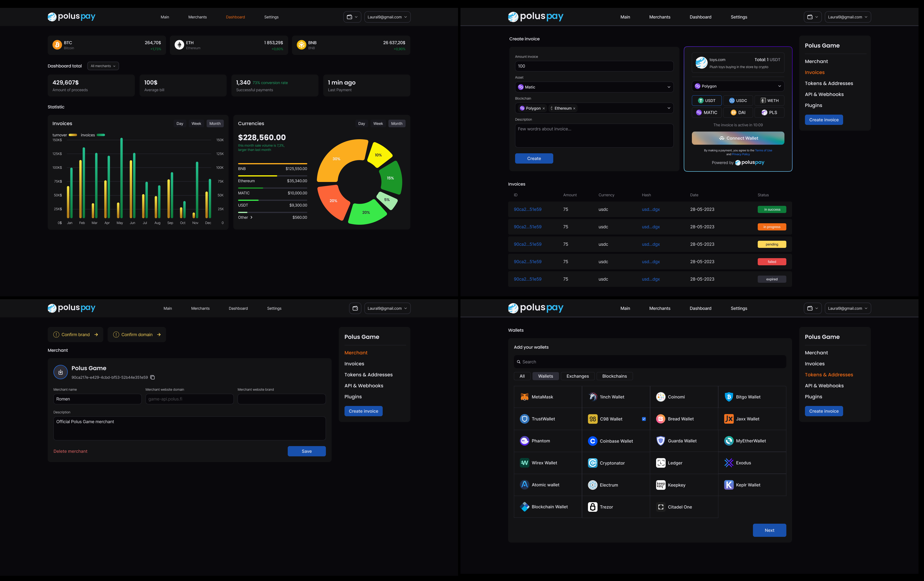Click the search magnifier icon in wallets
Screen dimensions: 924x581
click(519, 362)
